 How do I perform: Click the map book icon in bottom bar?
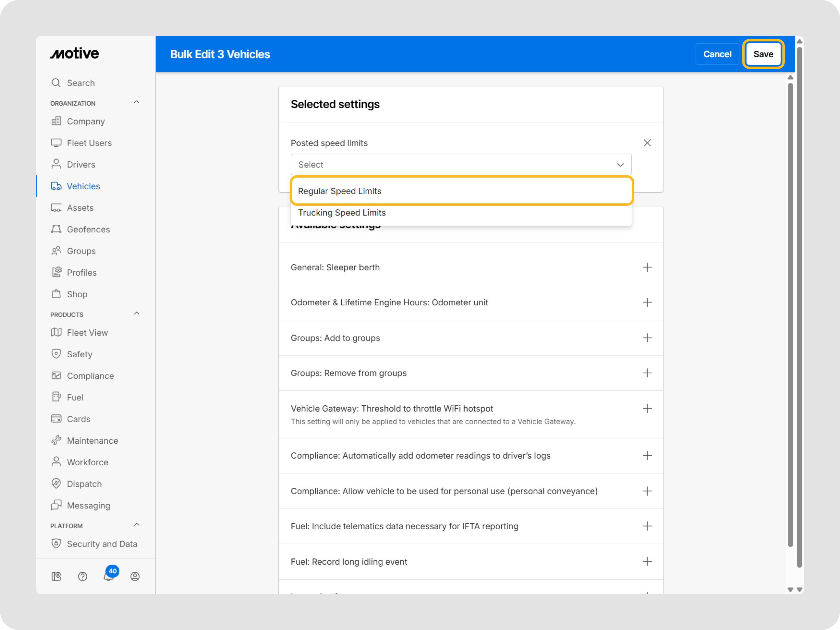56,576
